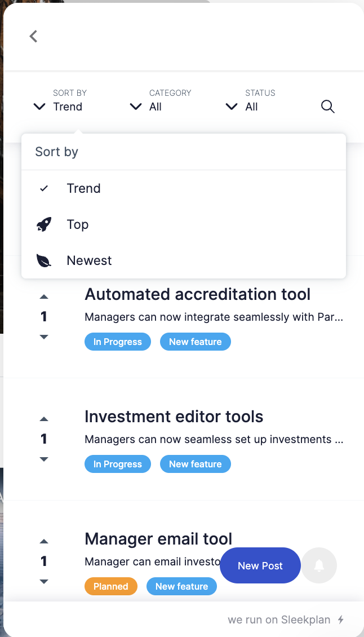Upvote Investment editor tools
Viewport: 364px width, 637px height.
click(x=44, y=419)
